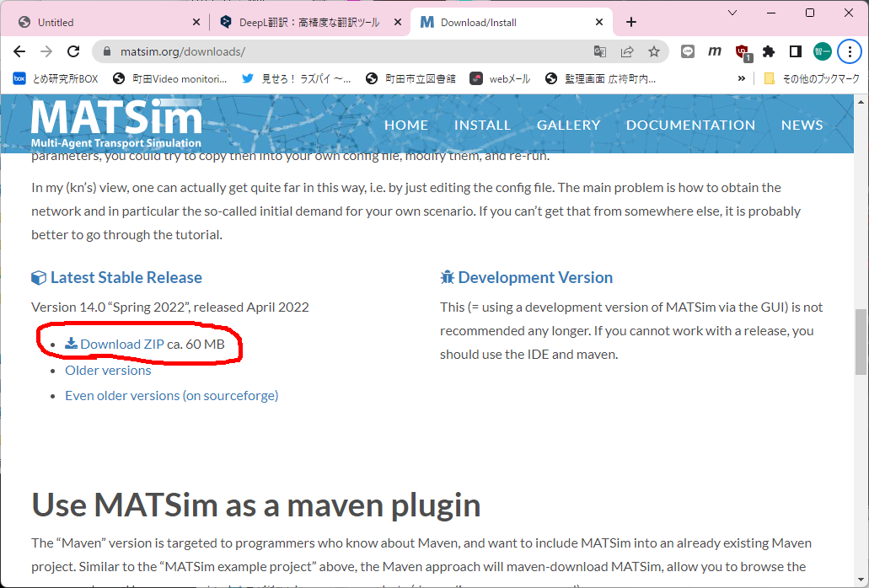
Task: Open the tab search dropdown arrow
Action: click(732, 13)
